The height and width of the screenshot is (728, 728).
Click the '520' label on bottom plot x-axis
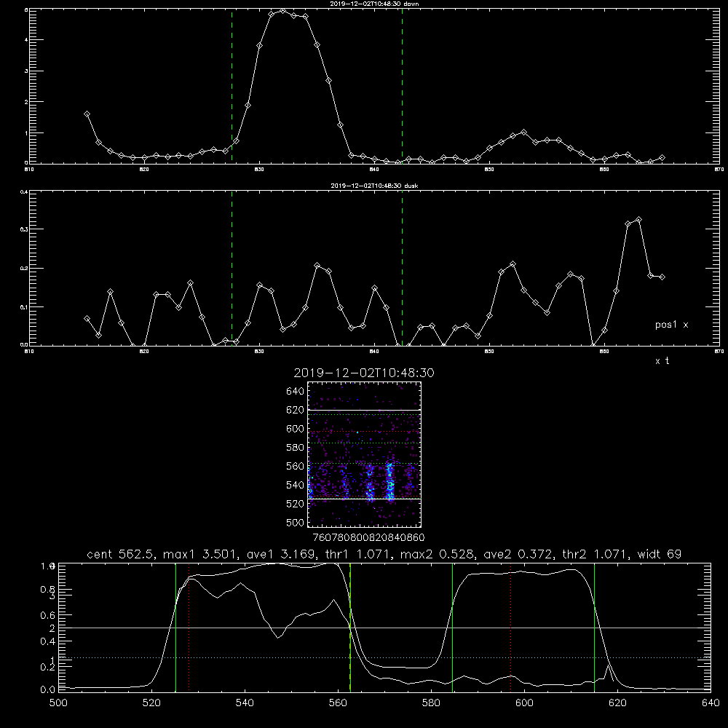tap(152, 703)
